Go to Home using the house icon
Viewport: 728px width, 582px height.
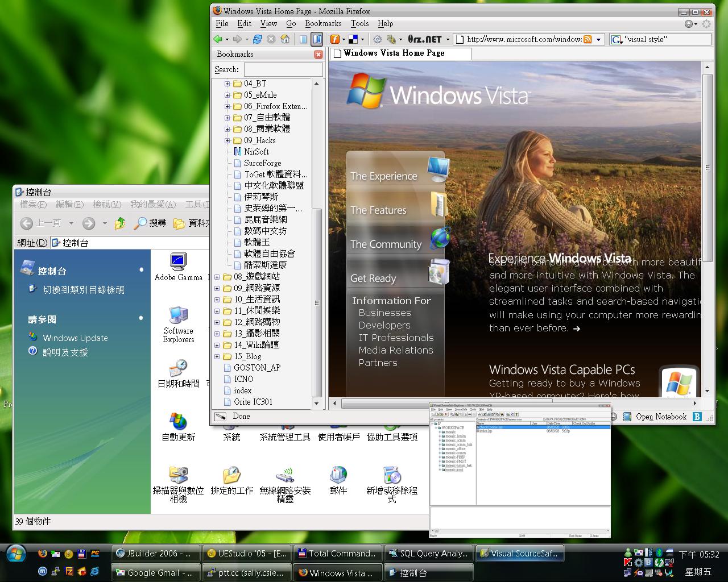285,39
